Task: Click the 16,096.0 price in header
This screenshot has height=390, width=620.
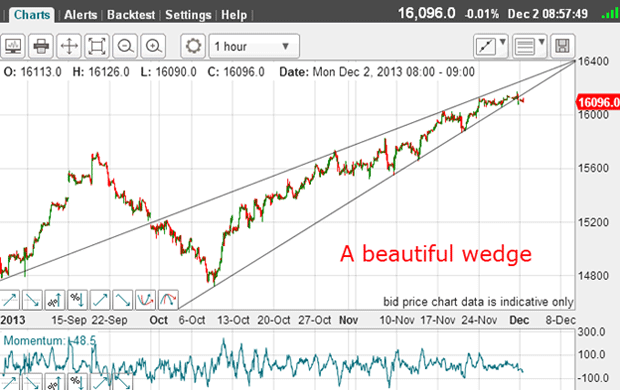Action: coord(426,13)
